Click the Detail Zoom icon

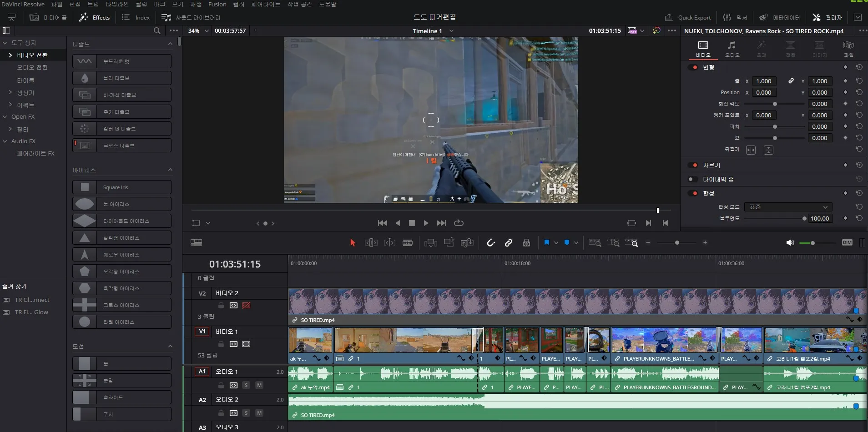click(613, 243)
